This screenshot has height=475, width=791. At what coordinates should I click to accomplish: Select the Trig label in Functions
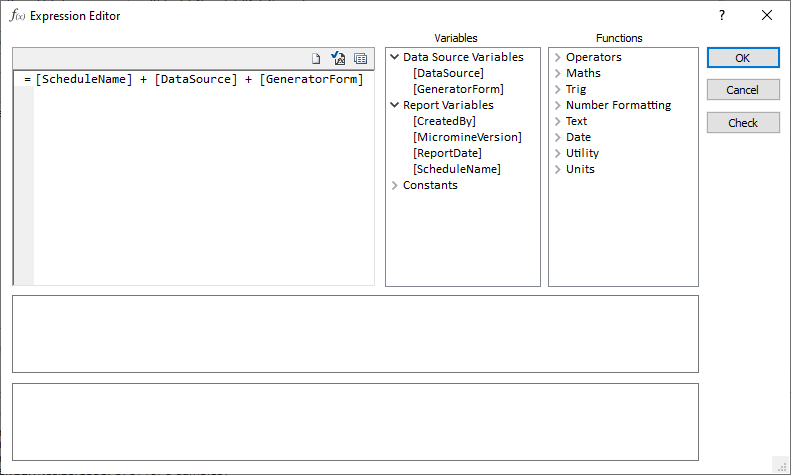coord(576,89)
